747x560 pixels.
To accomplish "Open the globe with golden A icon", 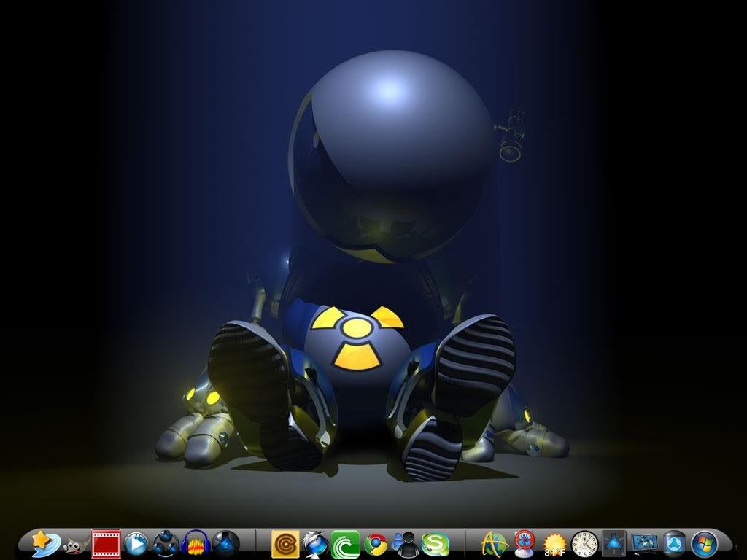I will coord(495,544).
